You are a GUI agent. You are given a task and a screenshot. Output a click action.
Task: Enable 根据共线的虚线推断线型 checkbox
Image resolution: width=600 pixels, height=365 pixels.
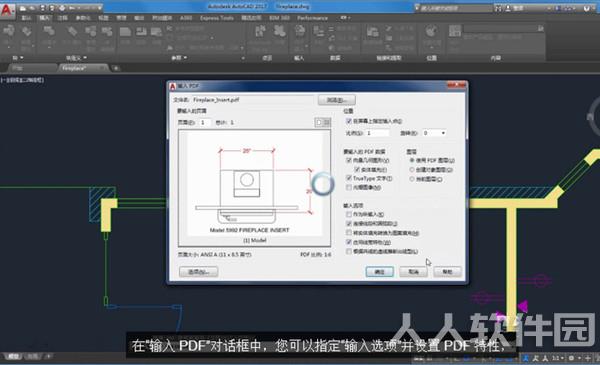click(x=349, y=251)
